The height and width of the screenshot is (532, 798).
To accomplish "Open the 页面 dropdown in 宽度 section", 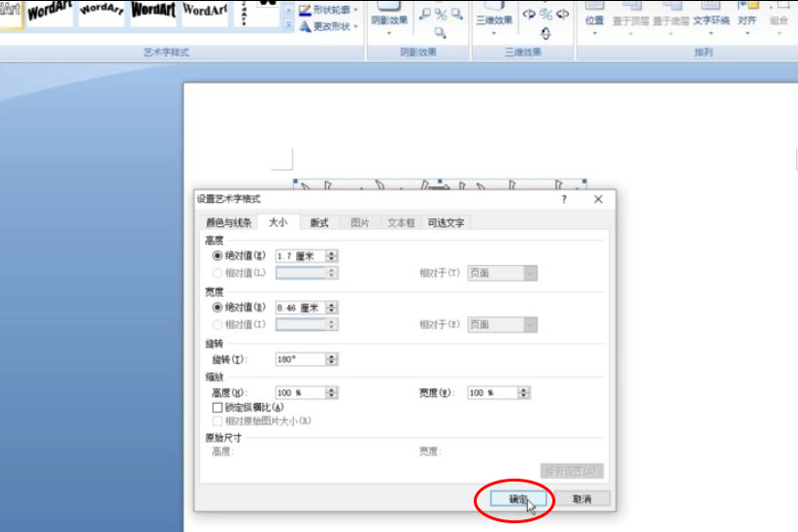I will coord(502,324).
